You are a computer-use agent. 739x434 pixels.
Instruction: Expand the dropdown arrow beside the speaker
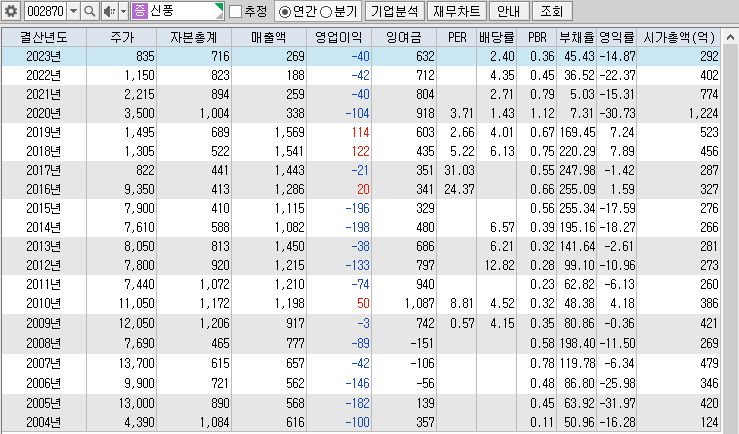[123, 11]
